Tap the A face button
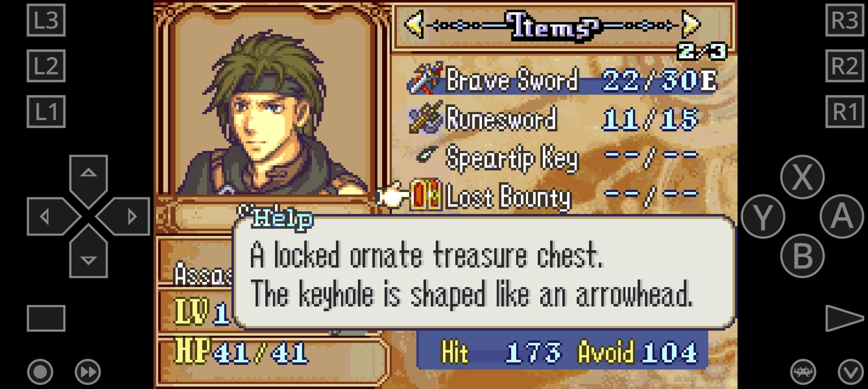868x389 pixels. click(x=842, y=216)
